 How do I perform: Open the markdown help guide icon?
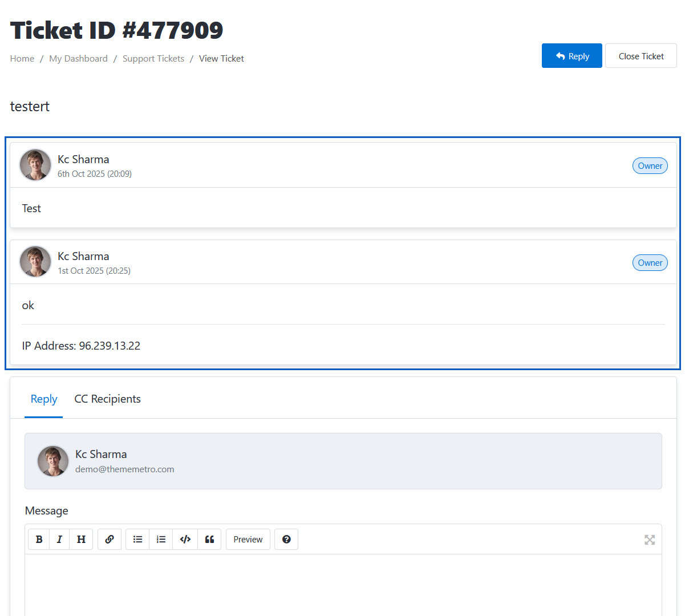point(286,540)
